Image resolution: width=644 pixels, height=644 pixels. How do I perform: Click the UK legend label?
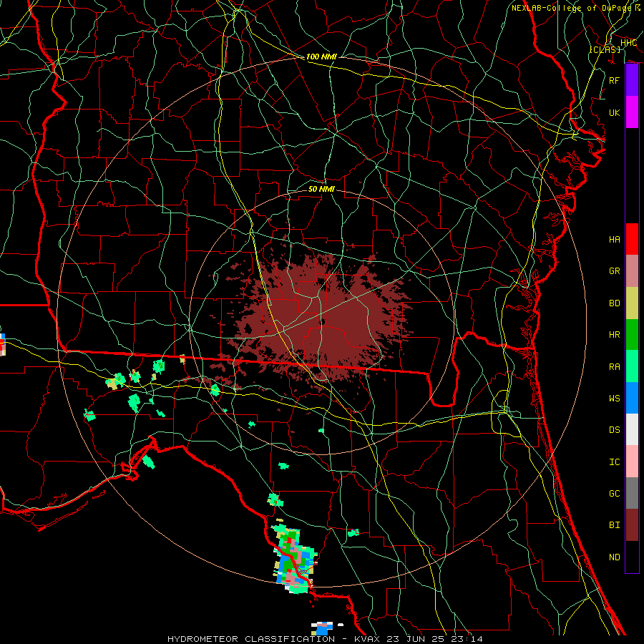[x=615, y=112]
